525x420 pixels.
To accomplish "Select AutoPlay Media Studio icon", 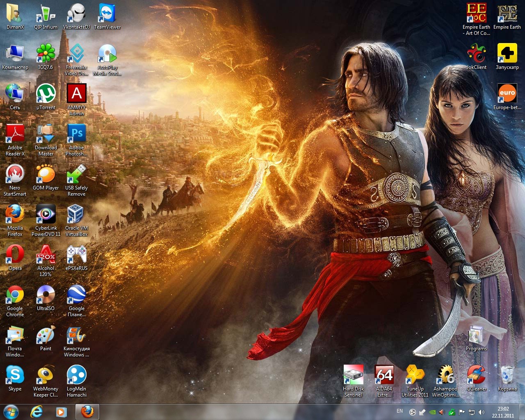I will tap(107, 60).
